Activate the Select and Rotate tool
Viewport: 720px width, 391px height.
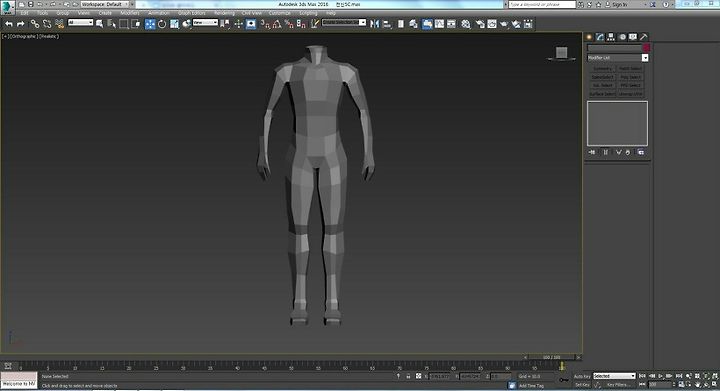pos(162,24)
